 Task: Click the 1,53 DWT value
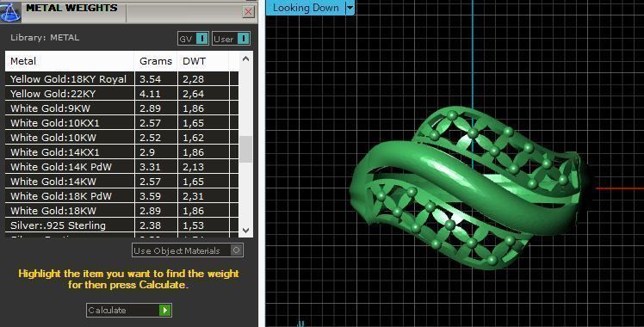click(x=194, y=225)
